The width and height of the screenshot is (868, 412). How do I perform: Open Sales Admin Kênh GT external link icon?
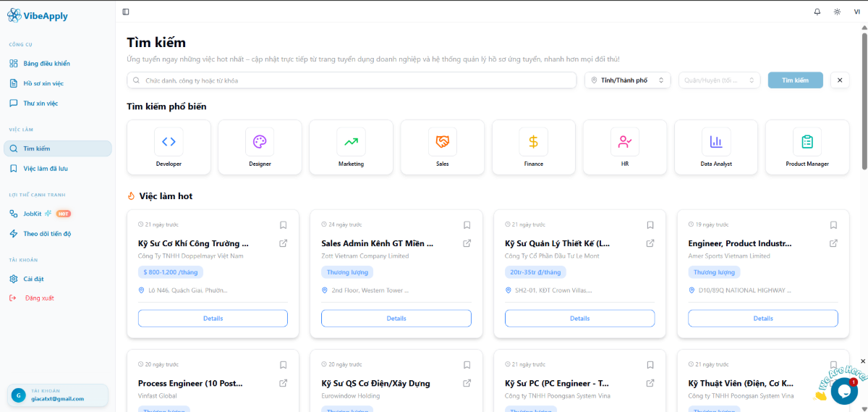(x=467, y=243)
